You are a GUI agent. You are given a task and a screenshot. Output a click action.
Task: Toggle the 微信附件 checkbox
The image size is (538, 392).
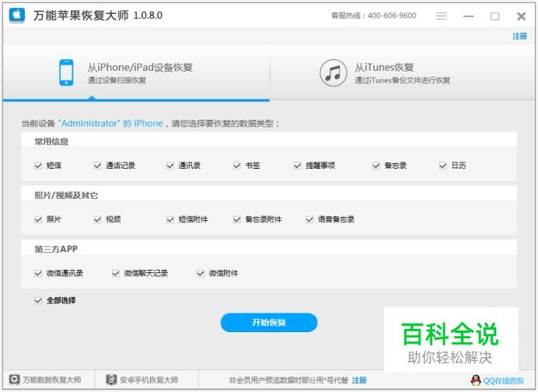(x=201, y=274)
